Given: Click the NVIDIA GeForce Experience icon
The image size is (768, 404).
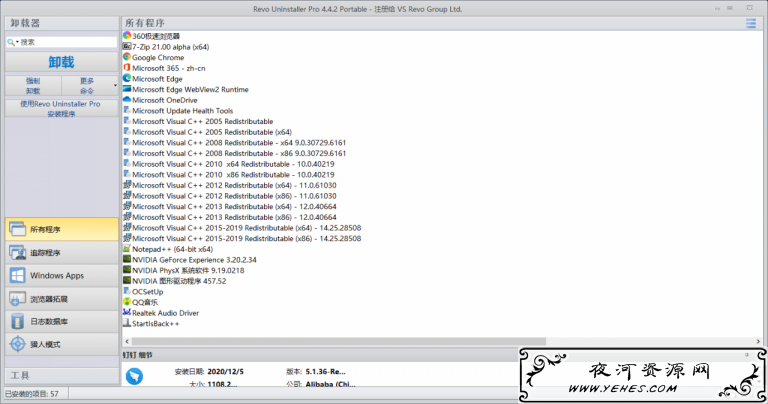Looking at the screenshot, I should 127,259.
